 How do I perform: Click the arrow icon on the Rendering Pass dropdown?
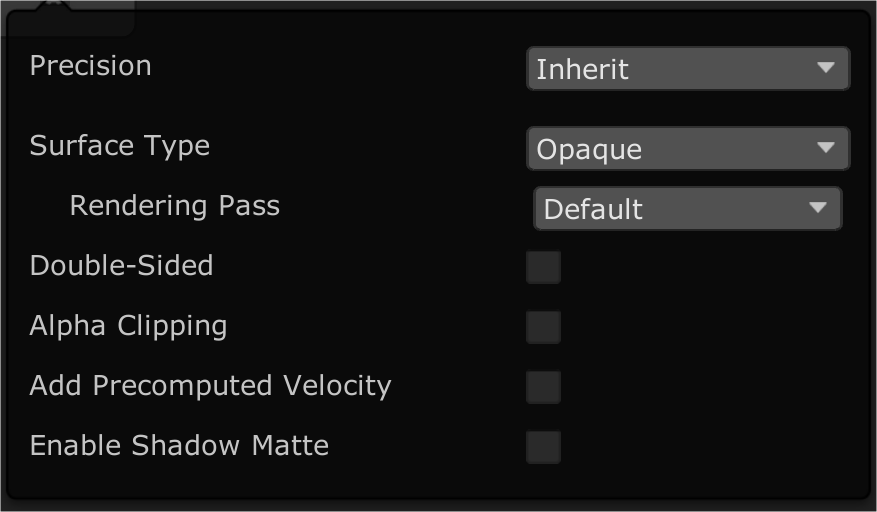coord(818,208)
